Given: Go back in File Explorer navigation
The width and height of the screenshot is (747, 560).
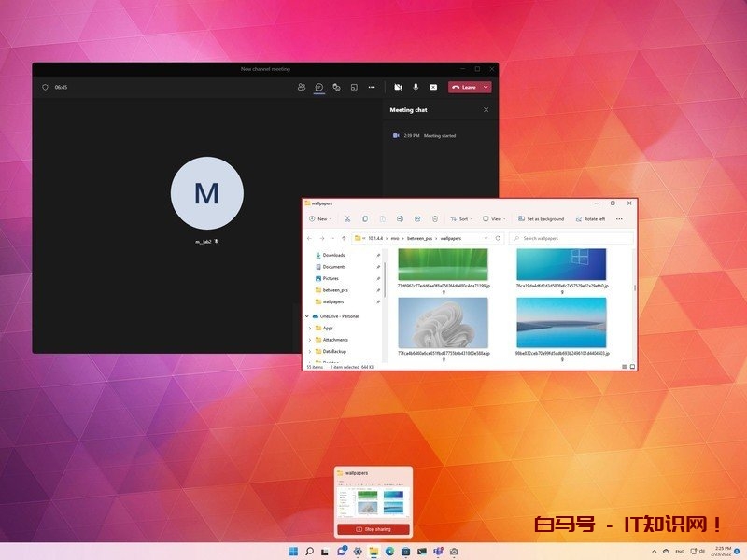Looking at the screenshot, I should point(310,238).
